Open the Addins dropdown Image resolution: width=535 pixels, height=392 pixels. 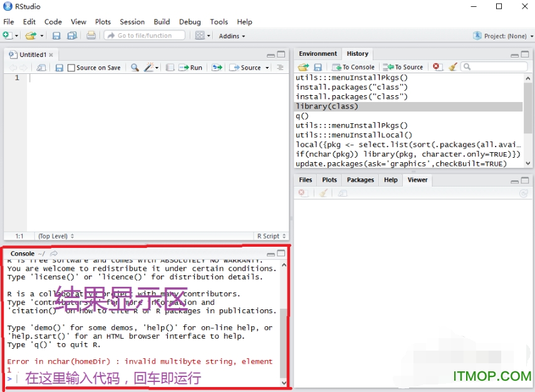tap(231, 36)
